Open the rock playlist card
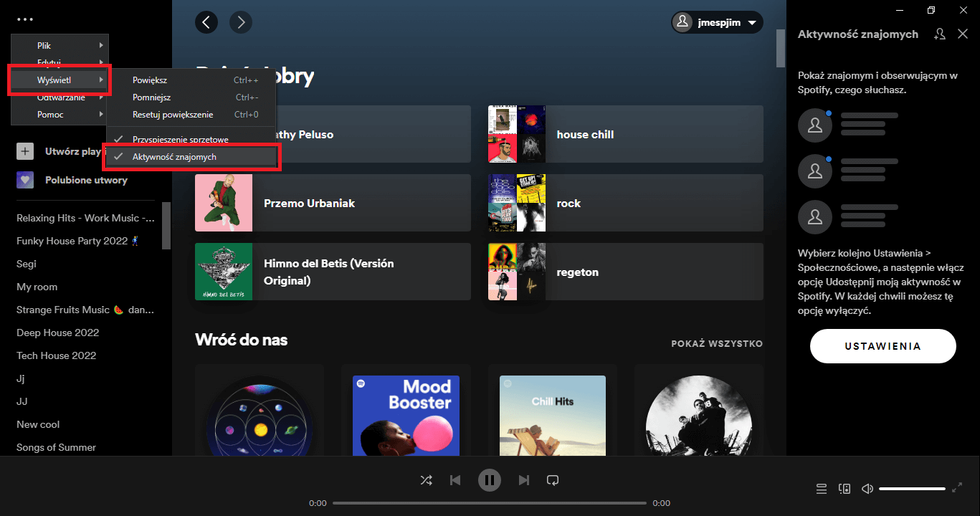Viewport: 980px width, 516px height. tap(626, 203)
